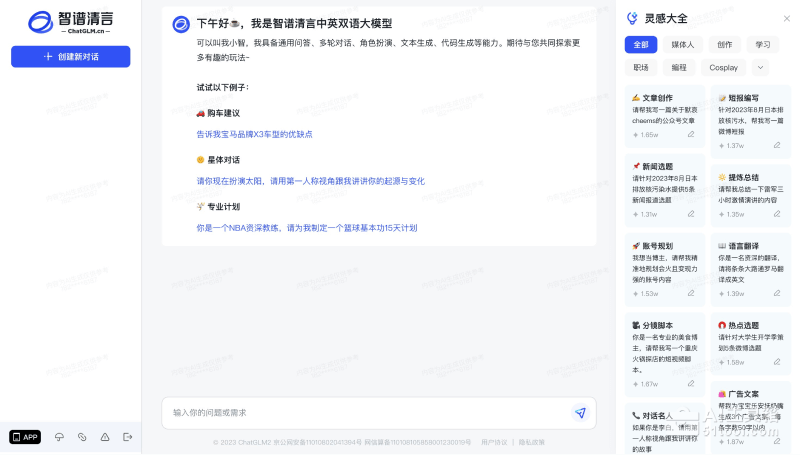Open the APP download button
The width and height of the screenshot is (800, 455).
tap(25, 437)
